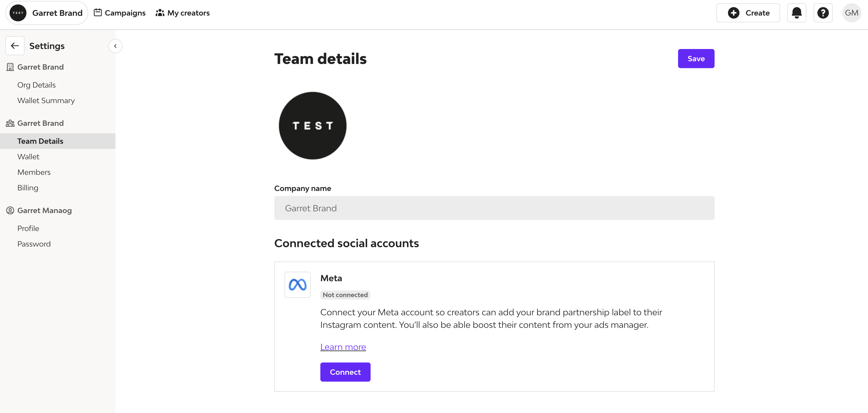Image resolution: width=868 pixels, height=413 pixels.
Task: Open Org Details settings
Action: (x=36, y=85)
